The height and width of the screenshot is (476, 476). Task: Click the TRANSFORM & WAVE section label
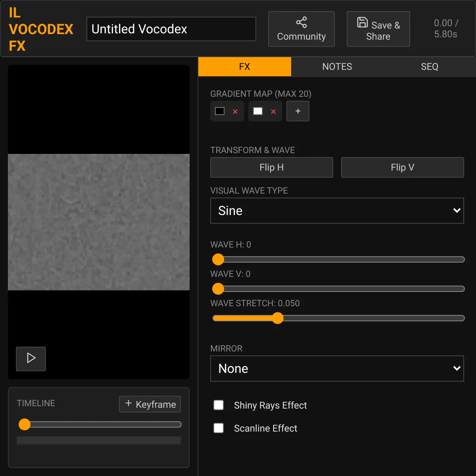[253, 150]
